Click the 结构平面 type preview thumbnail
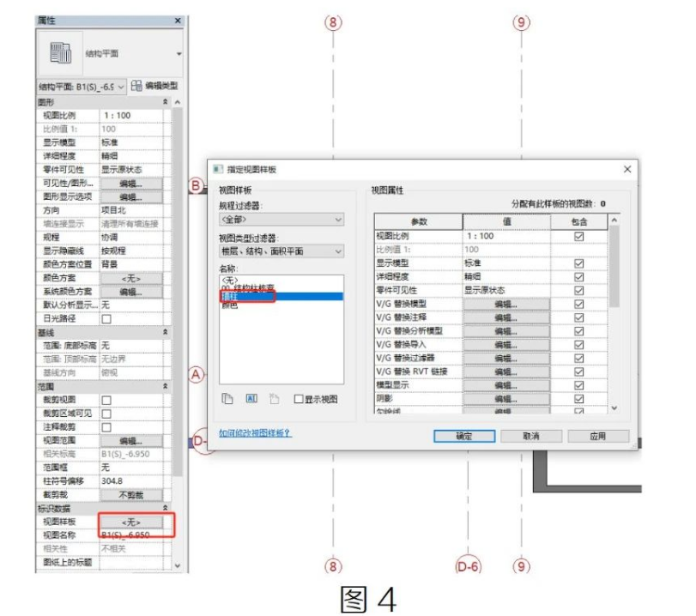The image size is (696, 616). (x=60, y=53)
